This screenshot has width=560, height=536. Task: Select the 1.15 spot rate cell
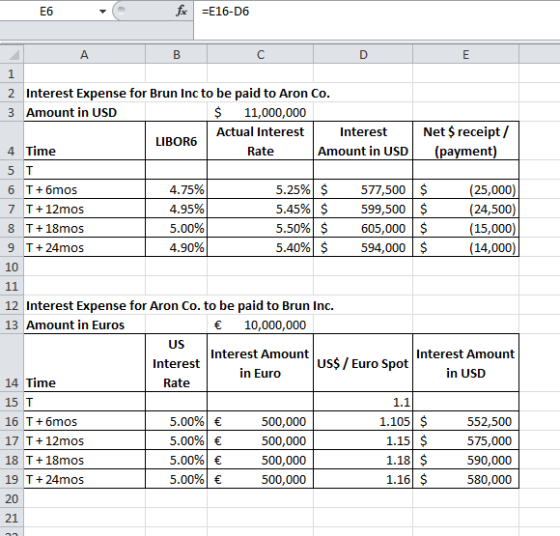click(363, 441)
